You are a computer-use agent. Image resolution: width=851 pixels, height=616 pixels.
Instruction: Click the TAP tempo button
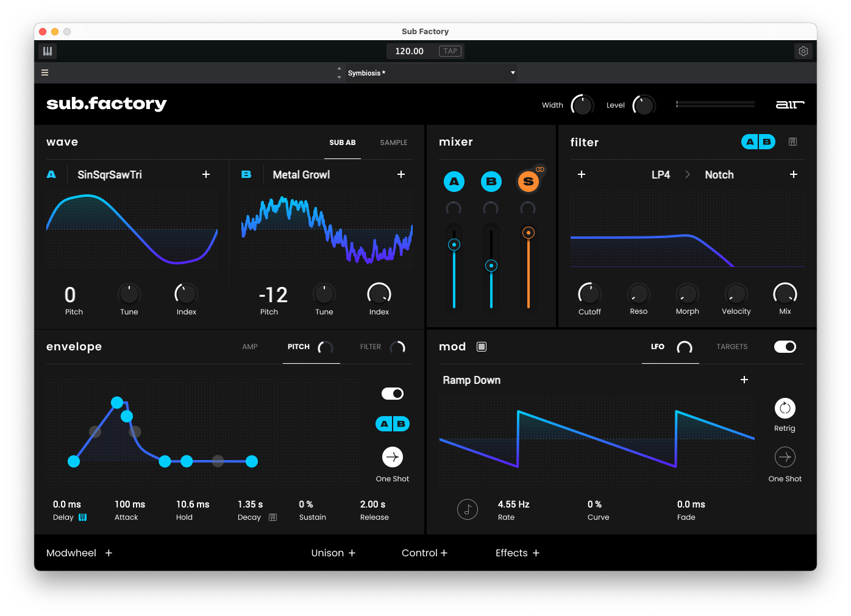coord(450,51)
